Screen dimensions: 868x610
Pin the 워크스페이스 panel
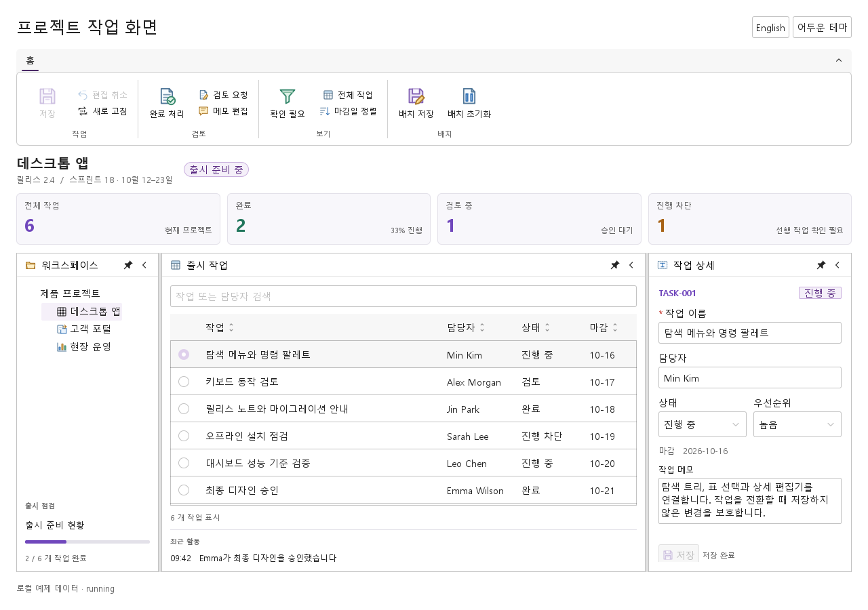[127, 265]
